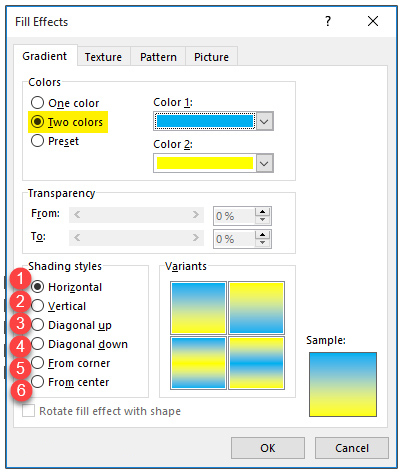Select the Preset radio option
Viewport: 404px width, 475px height.
tap(37, 141)
